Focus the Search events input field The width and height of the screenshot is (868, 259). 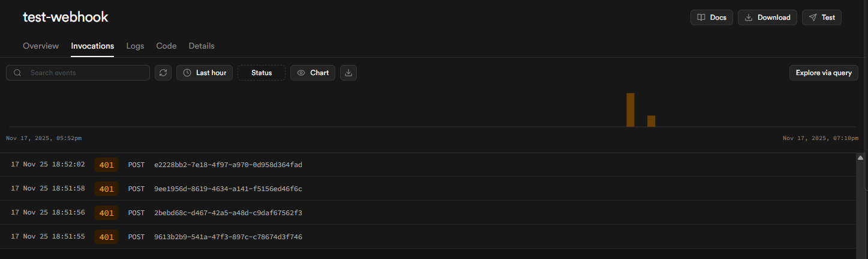(x=87, y=73)
